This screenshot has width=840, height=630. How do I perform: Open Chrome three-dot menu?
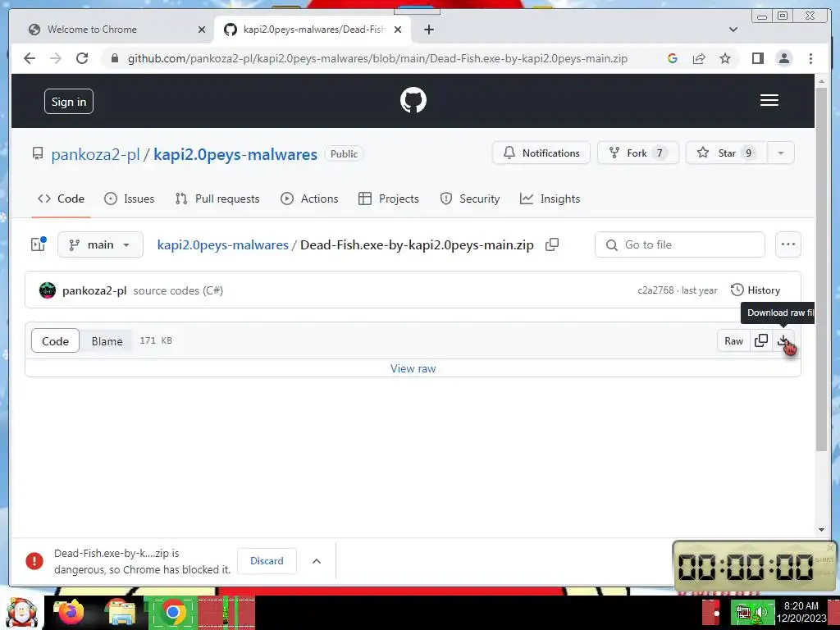coord(810,58)
